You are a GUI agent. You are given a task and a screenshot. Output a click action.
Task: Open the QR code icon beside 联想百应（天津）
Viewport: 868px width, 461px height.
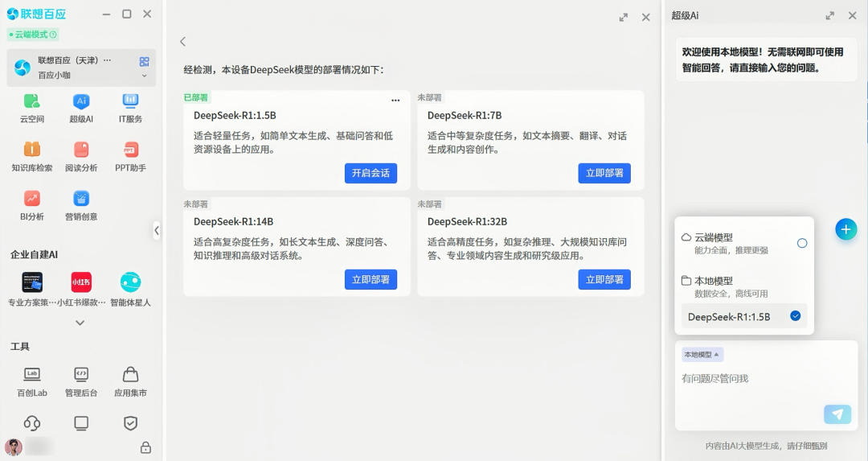click(145, 61)
